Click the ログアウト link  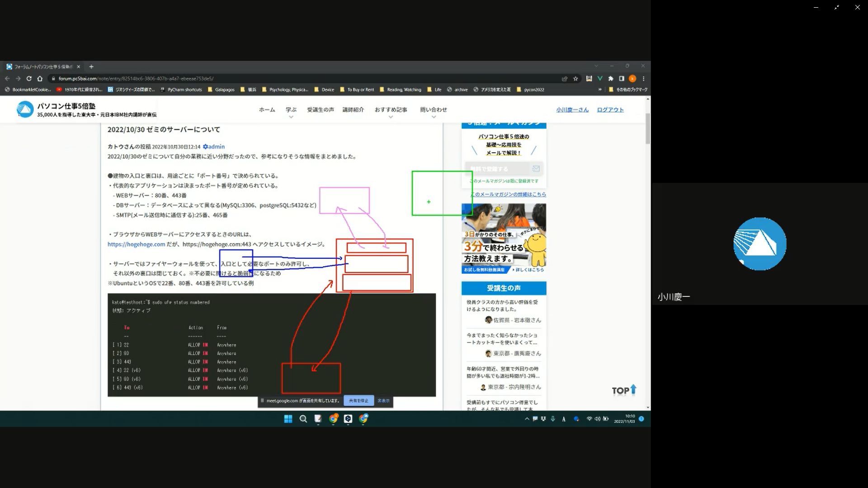(610, 110)
